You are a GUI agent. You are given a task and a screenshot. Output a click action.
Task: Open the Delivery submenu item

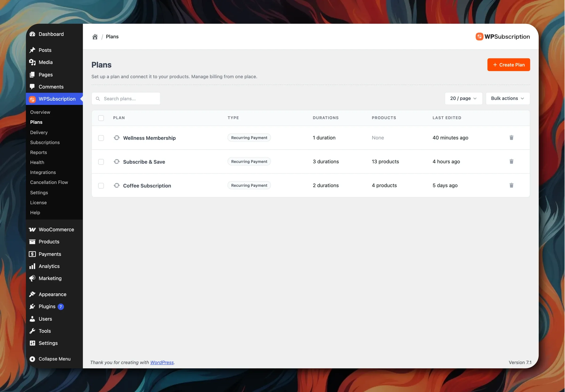[39, 132]
